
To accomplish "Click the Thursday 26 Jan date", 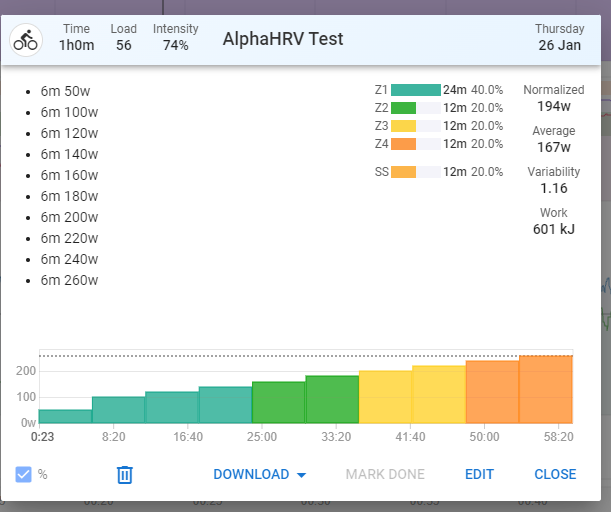I will click(x=560, y=37).
